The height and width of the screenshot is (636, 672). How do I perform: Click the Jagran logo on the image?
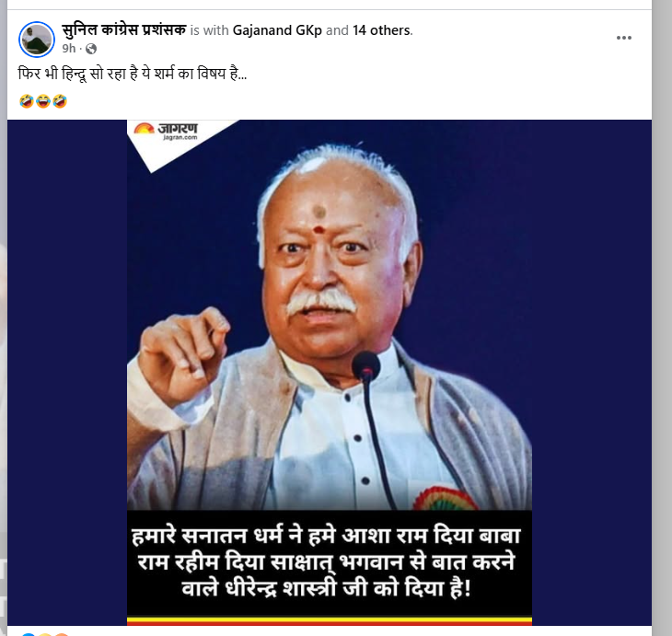click(x=166, y=129)
